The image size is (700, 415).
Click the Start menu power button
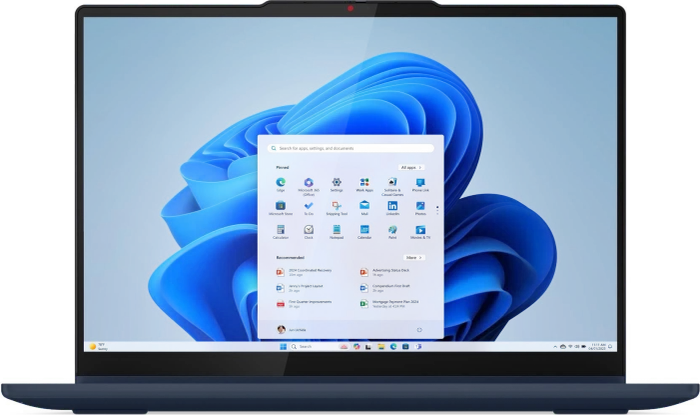coord(419,330)
